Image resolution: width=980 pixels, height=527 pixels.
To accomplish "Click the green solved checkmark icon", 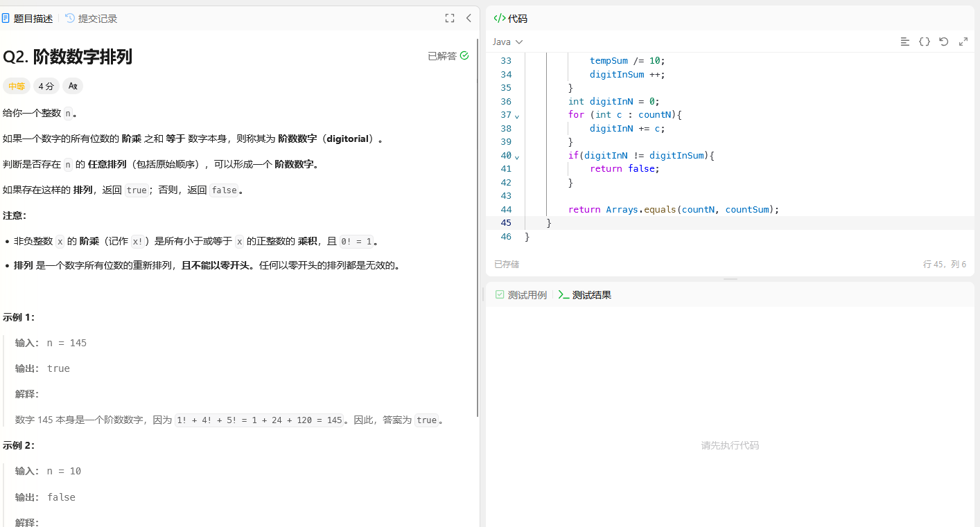I will pos(464,55).
